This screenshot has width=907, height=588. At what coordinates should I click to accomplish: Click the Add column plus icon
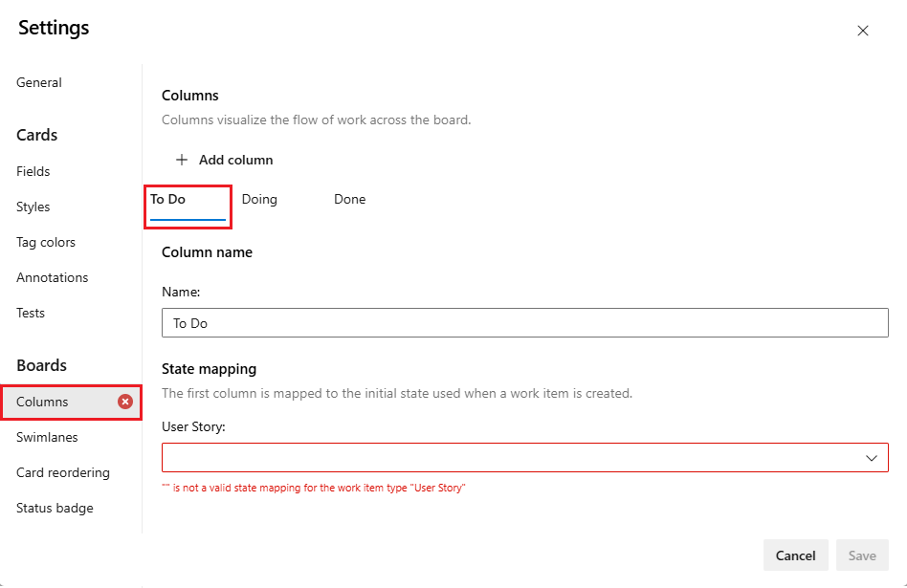click(x=182, y=160)
